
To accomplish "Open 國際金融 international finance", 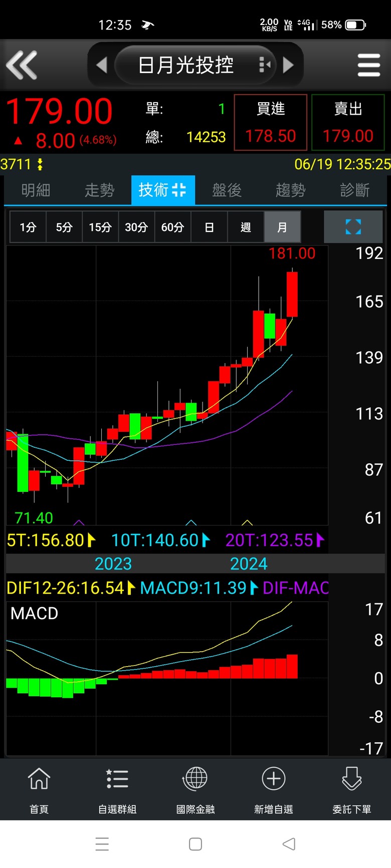I will pyautogui.click(x=195, y=789).
